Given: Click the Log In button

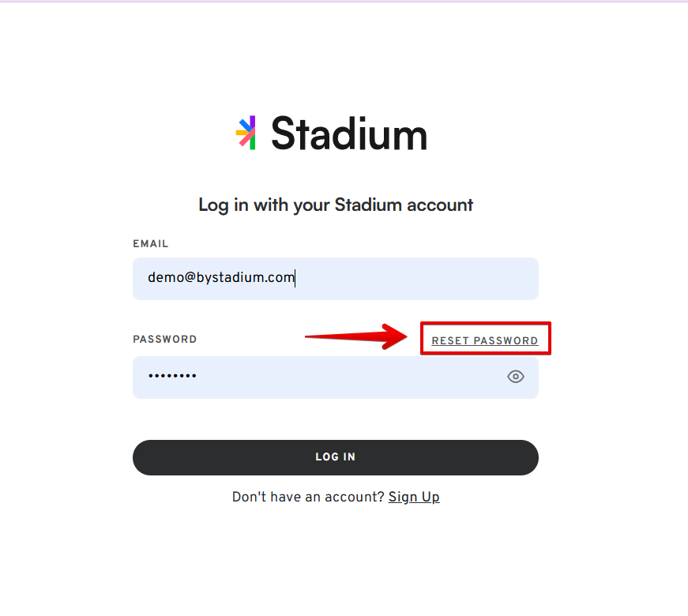Looking at the screenshot, I should pyautogui.click(x=335, y=457).
